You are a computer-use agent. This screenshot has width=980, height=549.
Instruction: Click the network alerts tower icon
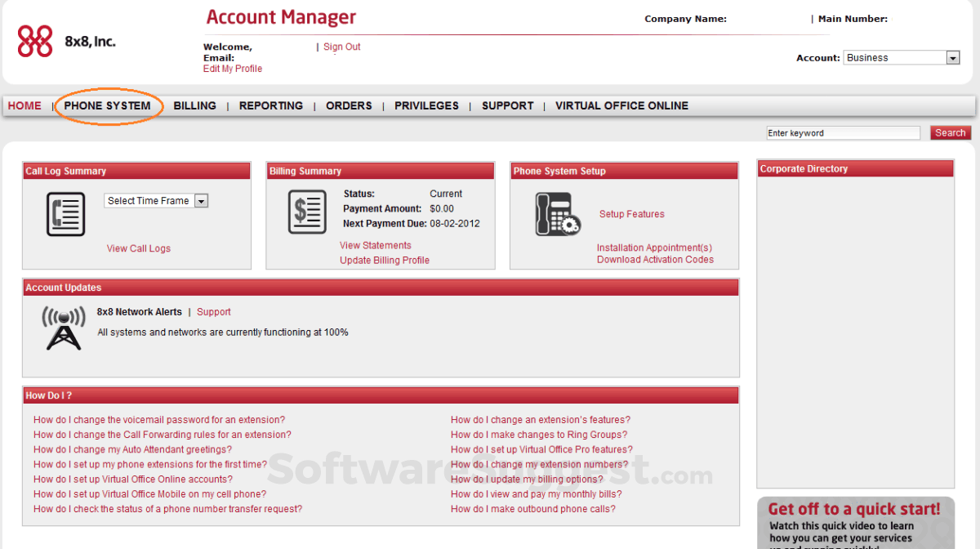tap(64, 329)
